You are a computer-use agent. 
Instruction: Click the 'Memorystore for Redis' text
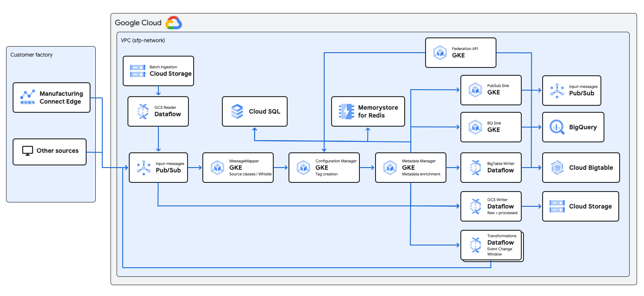(378, 111)
